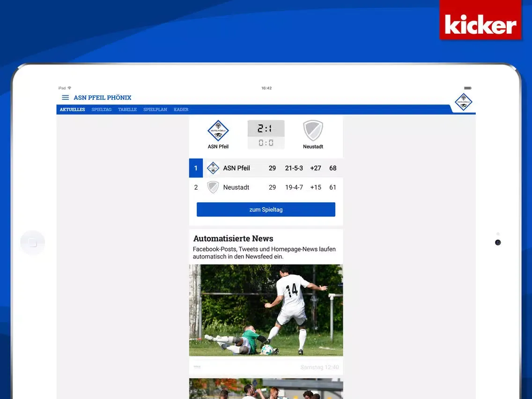Switch to the Aktuelles tab
Screen dimensions: 532x399
[72, 110]
